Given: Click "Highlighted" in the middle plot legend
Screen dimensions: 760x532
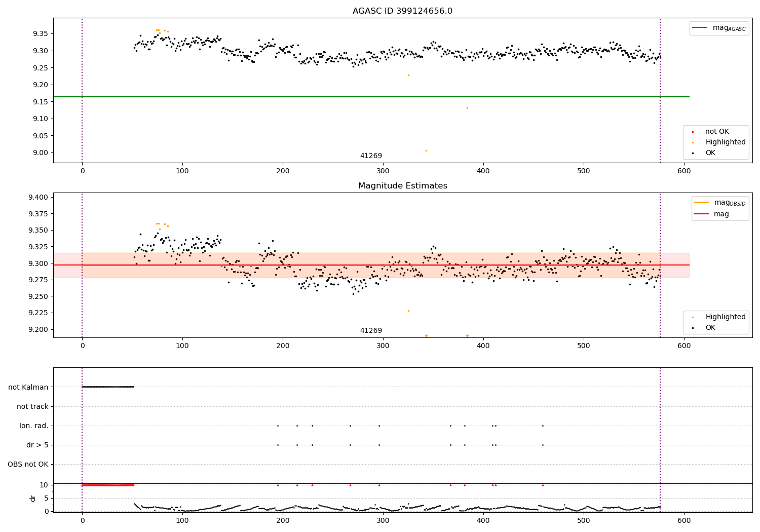Looking at the screenshot, I should tap(726, 317).
